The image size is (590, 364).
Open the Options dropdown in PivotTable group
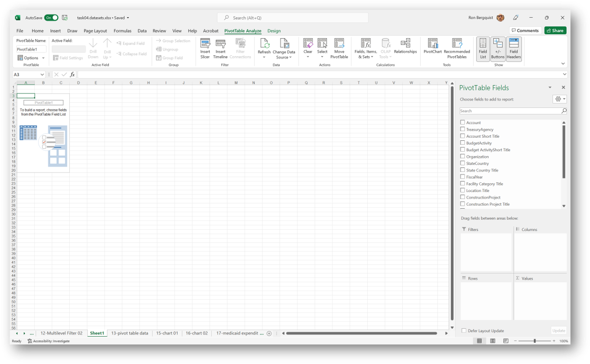pos(31,57)
